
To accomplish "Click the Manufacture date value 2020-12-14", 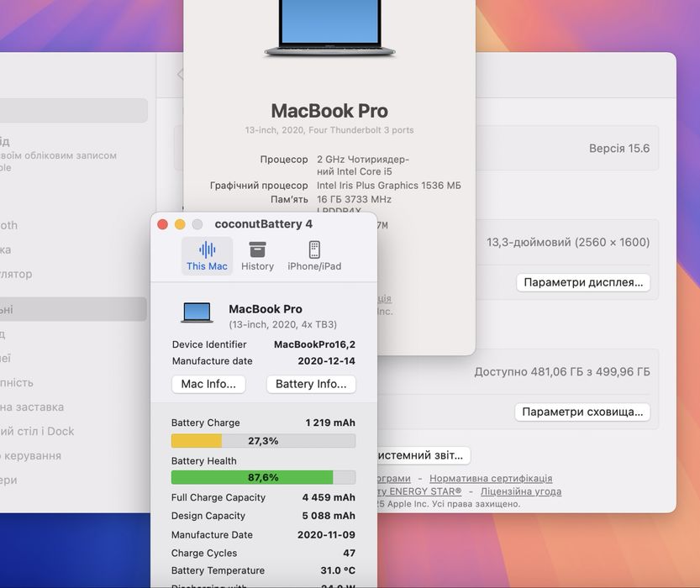I will tap(326, 361).
